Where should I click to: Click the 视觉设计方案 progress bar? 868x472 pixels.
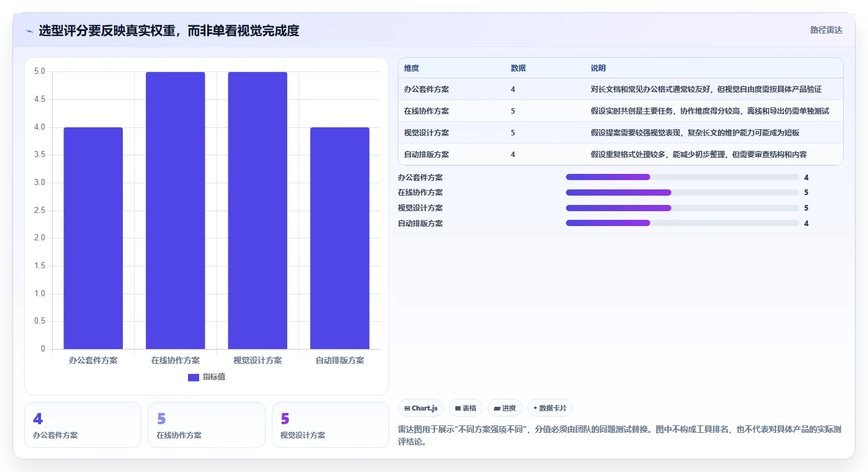tap(682, 208)
